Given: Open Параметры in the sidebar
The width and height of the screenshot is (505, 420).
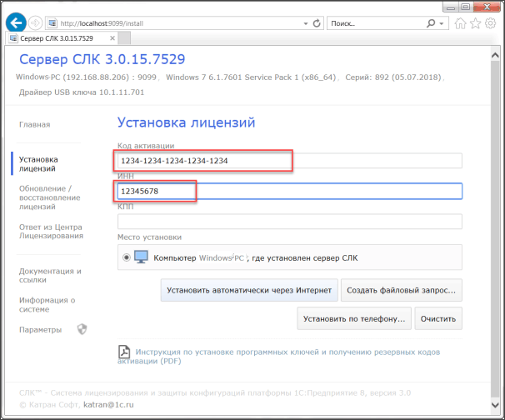Looking at the screenshot, I should 40,330.
